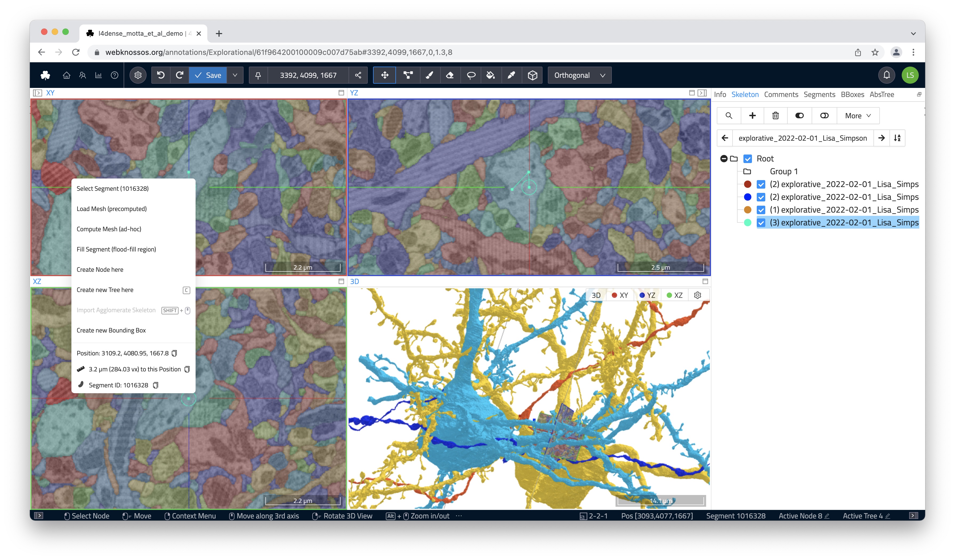Screen dimensions: 955x560
Task: Pin current position icon
Action: [258, 75]
